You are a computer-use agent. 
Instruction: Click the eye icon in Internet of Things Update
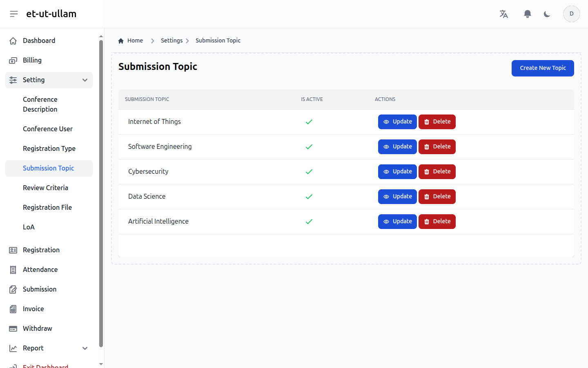point(386,122)
